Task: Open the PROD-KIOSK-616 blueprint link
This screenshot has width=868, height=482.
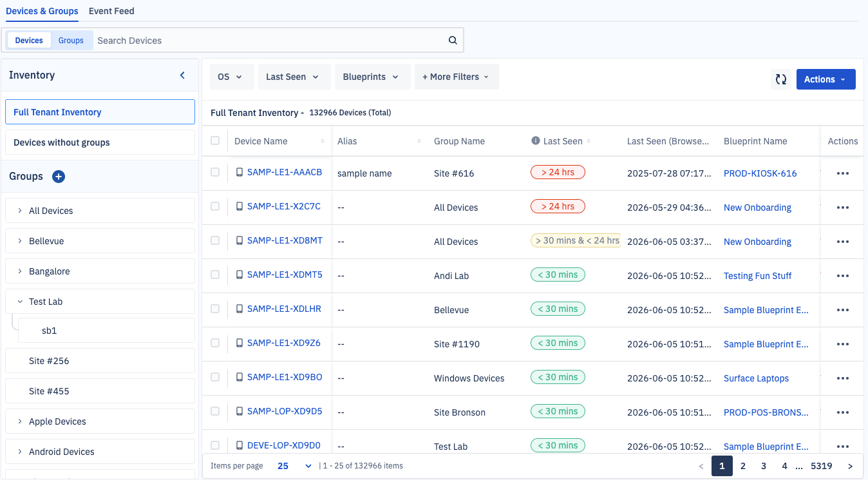Action: tap(760, 173)
